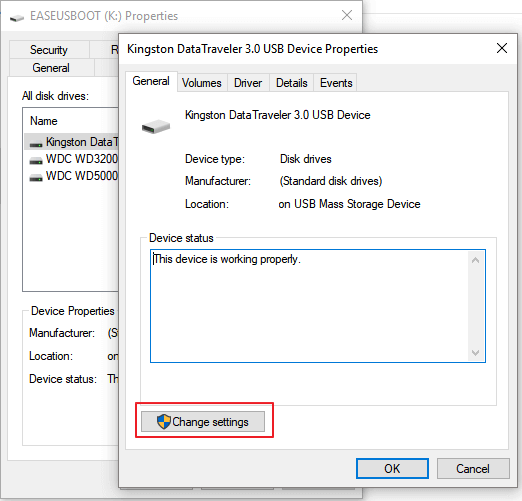Open the Driver tab
This screenshot has width=522, height=501.
pos(248,83)
